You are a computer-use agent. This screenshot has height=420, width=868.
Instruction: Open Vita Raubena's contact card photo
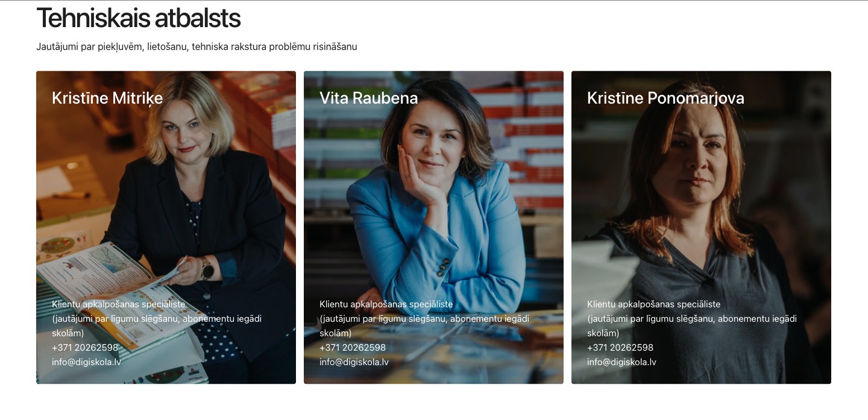433,227
